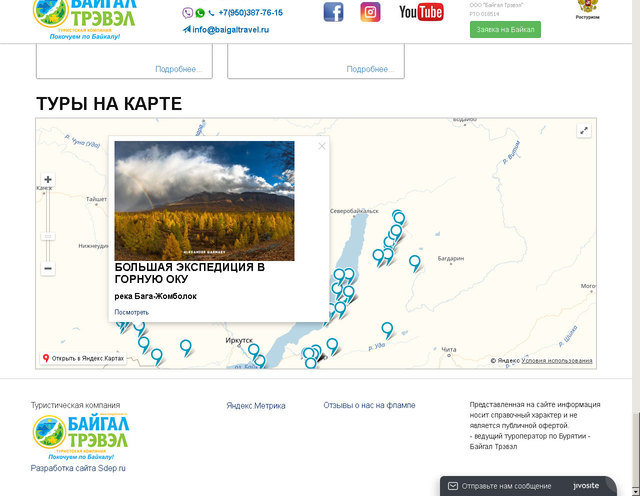Click Посмотреть link in the tour popup

tap(131, 312)
